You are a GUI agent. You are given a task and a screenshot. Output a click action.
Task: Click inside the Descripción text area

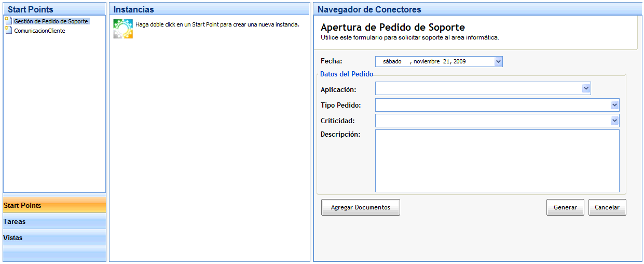tap(497, 161)
